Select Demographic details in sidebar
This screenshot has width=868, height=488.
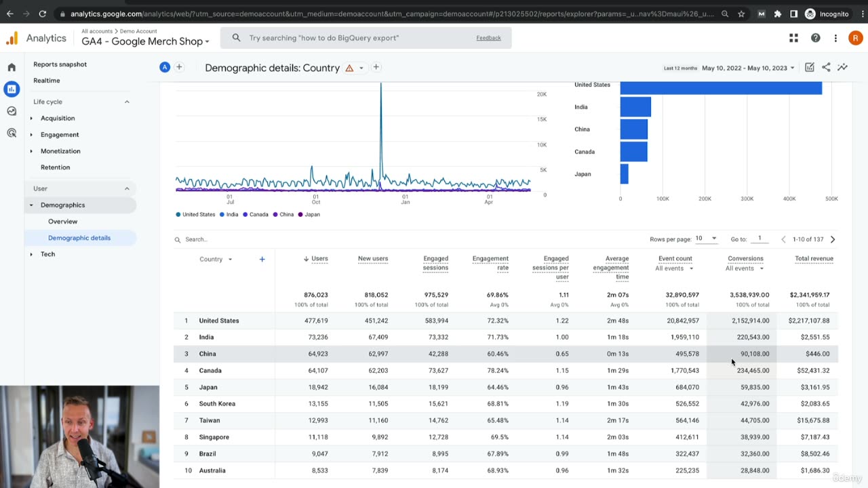[79, 238]
